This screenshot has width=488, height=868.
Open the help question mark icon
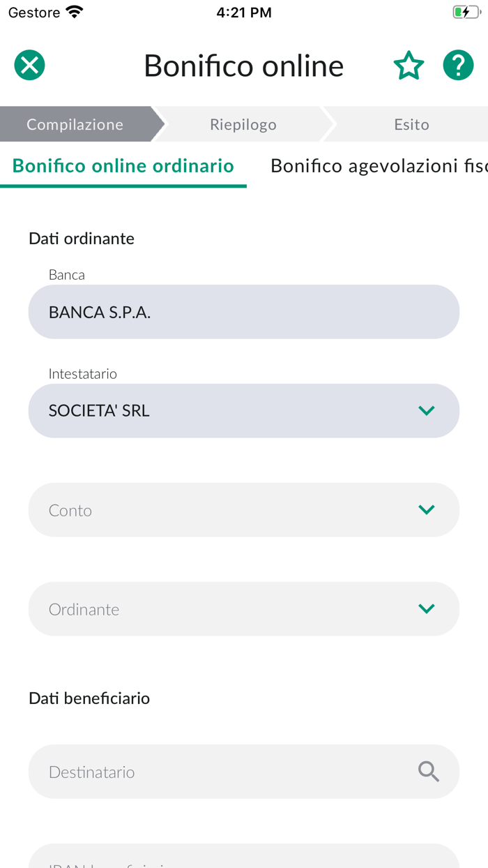tap(458, 65)
